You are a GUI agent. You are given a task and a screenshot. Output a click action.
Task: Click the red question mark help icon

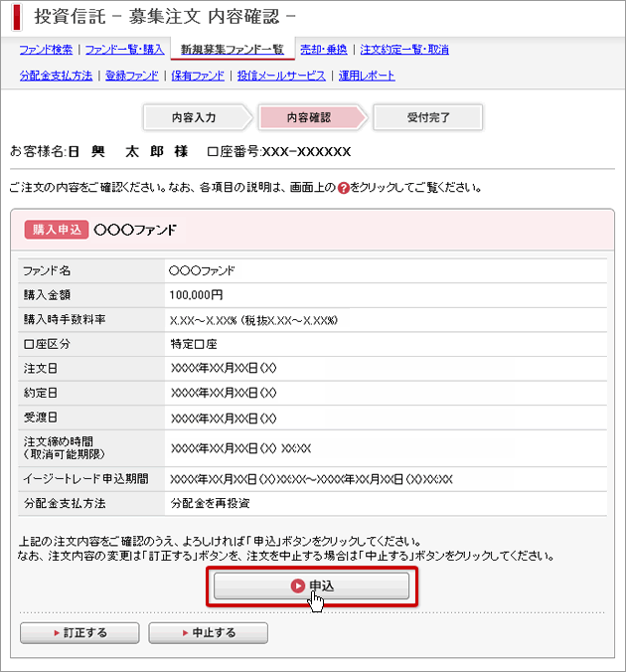point(343,188)
